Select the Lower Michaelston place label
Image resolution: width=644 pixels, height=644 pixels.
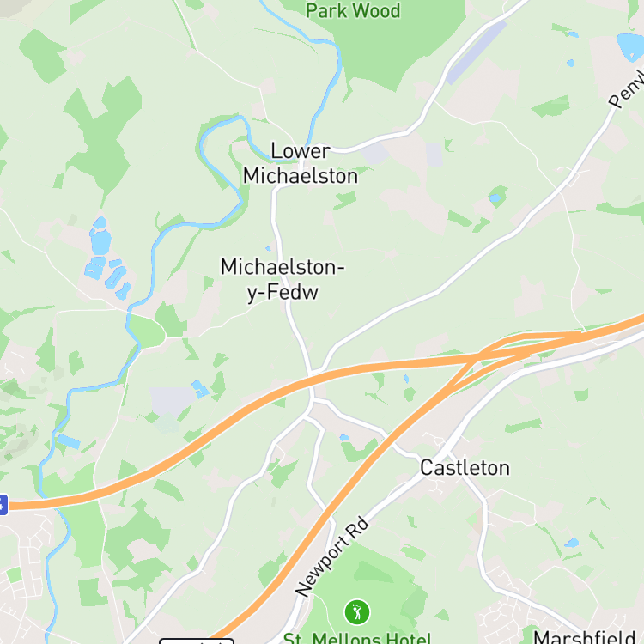coord(301,163)
